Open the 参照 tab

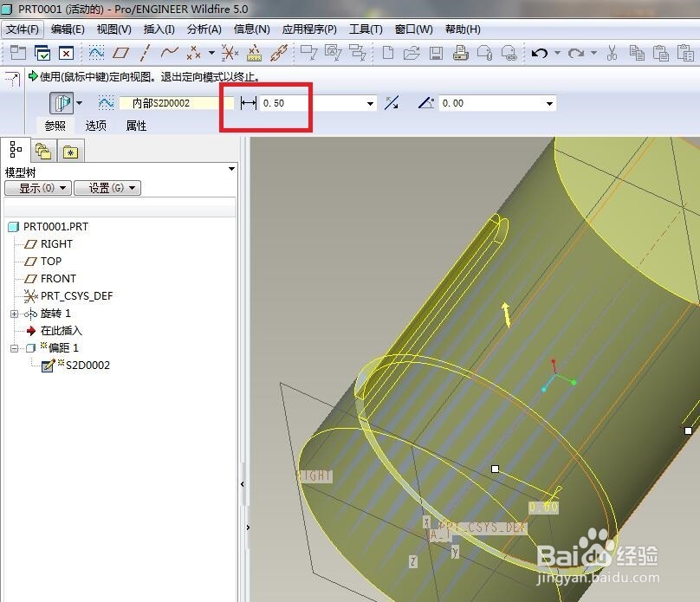pos(55,126)
